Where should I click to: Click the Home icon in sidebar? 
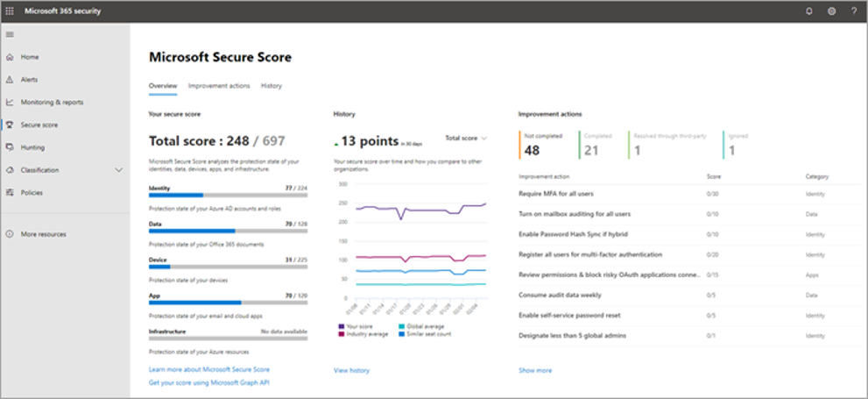click(10, 57)
